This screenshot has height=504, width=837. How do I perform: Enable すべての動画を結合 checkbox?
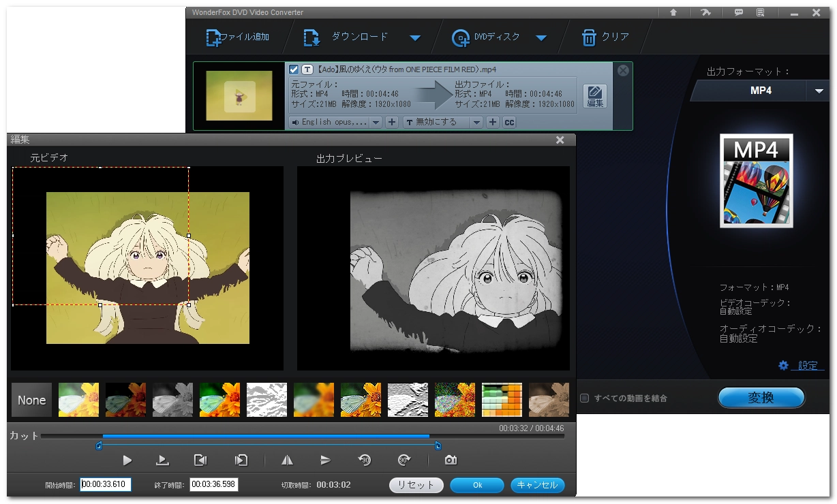[x=584, y=398]
